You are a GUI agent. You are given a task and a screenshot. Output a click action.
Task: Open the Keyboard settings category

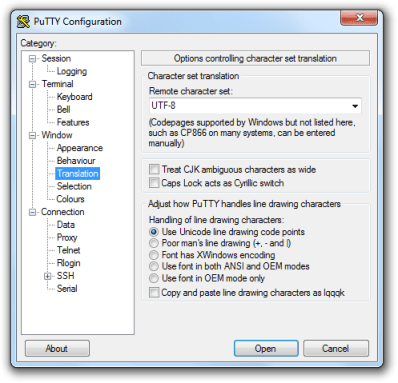coord(74,97)
